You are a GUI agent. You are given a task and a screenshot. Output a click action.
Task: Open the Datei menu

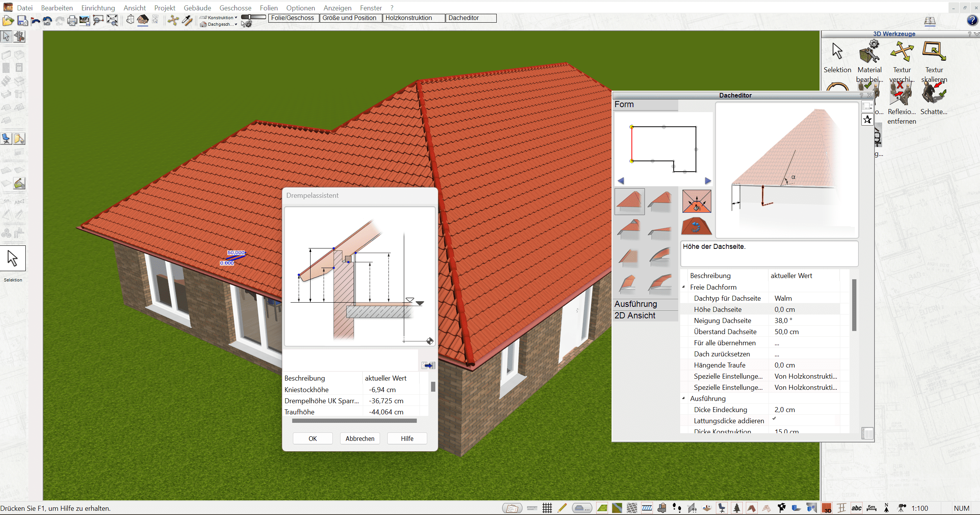pos(25,8)
